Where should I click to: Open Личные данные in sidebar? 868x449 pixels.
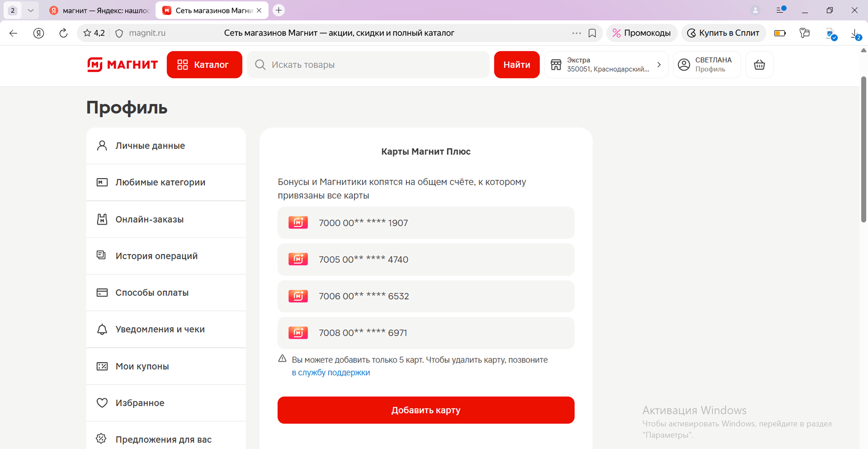click(x=150, y=146)
